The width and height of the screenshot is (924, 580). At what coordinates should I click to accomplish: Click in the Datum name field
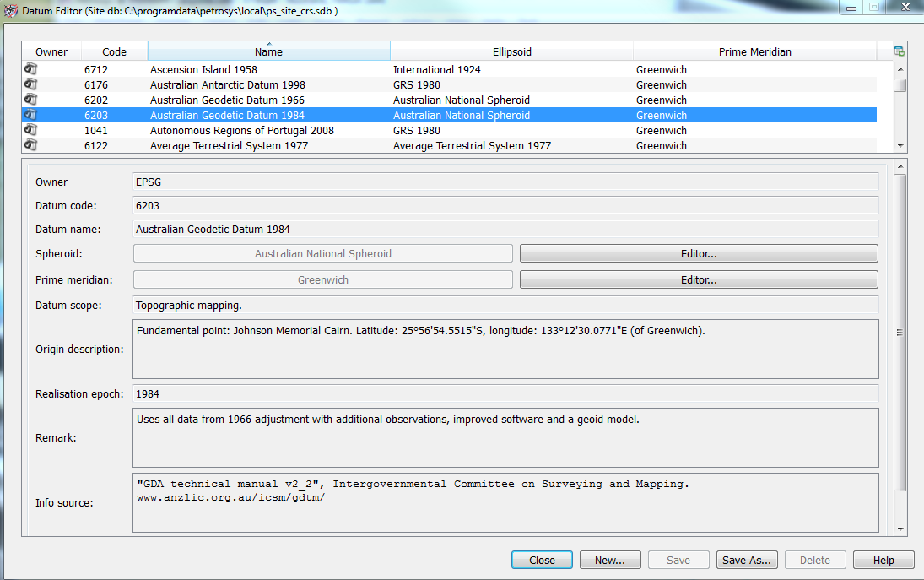(505, 229)
